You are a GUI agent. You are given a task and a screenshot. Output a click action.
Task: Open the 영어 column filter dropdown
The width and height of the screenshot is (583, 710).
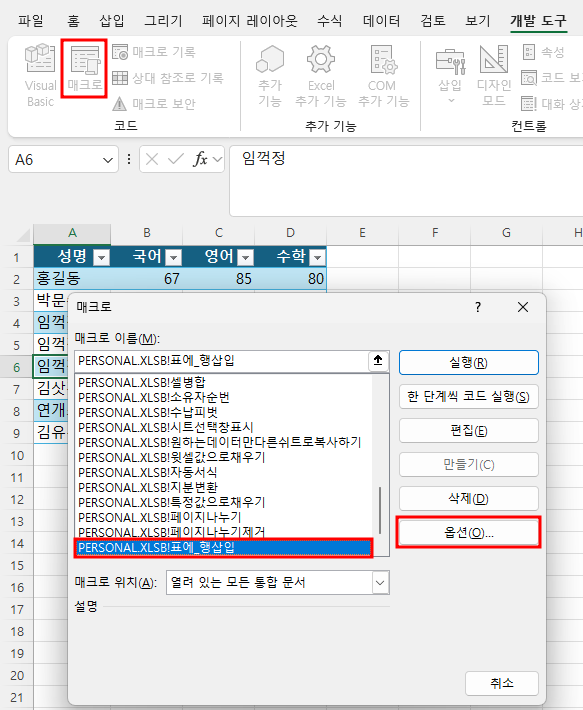[x=245, y=258]
